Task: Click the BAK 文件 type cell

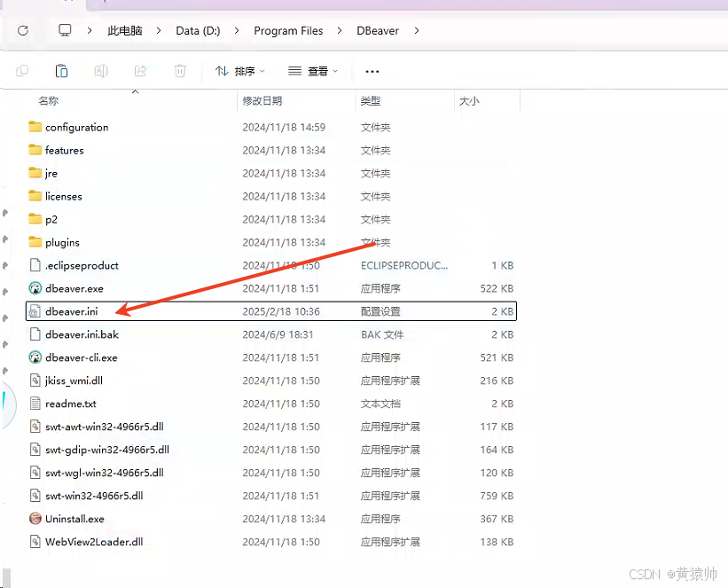Action: (x=382, y=334)
